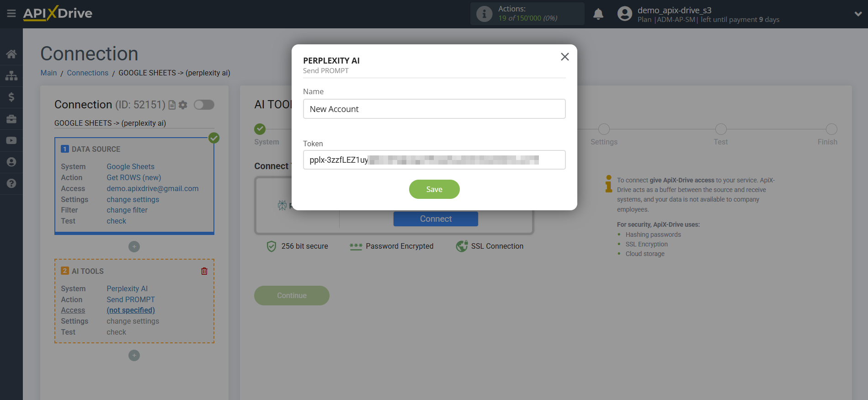Click the Actions counter panel

tap(527, 14)
